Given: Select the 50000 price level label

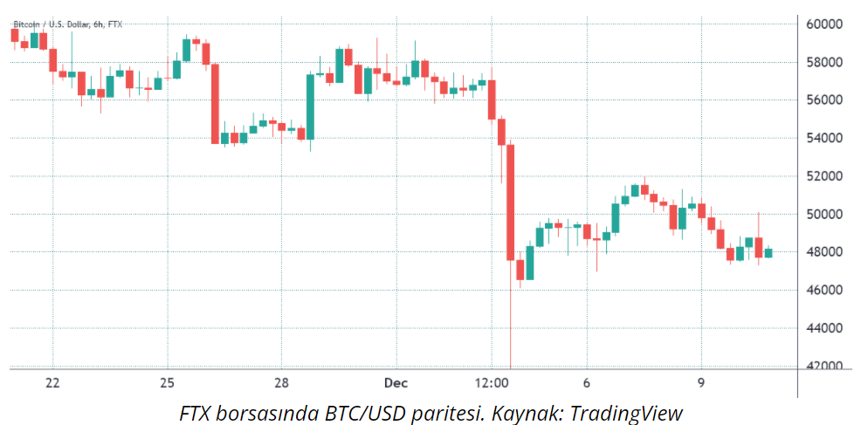Looking at the screenshot, I should point(824,214).
